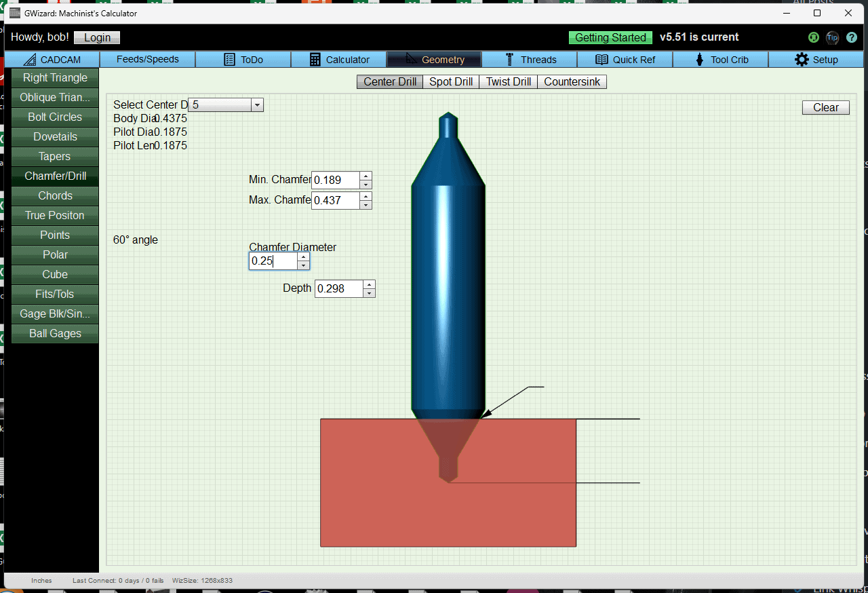The height and width of the screenshot is (593, 868).
Task: Open the Tapers calculator from the sidebar
Action: pyautogui.click(x=54, y=156)
